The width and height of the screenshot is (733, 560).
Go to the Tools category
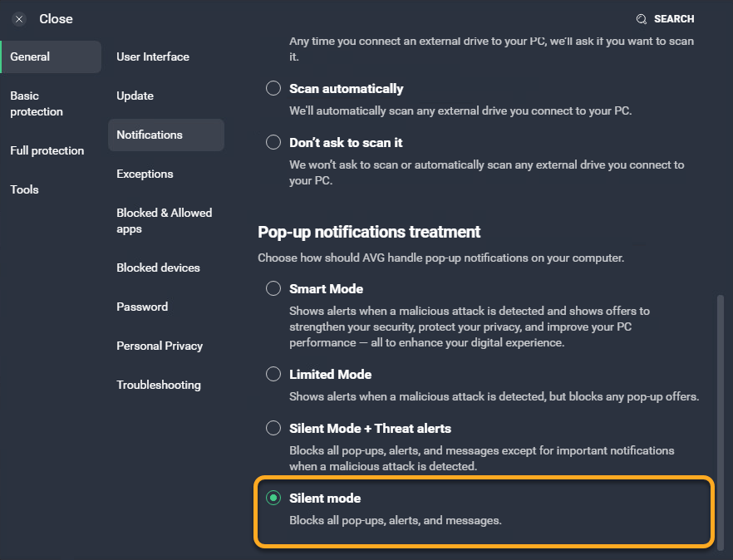[x=24, y=189]
